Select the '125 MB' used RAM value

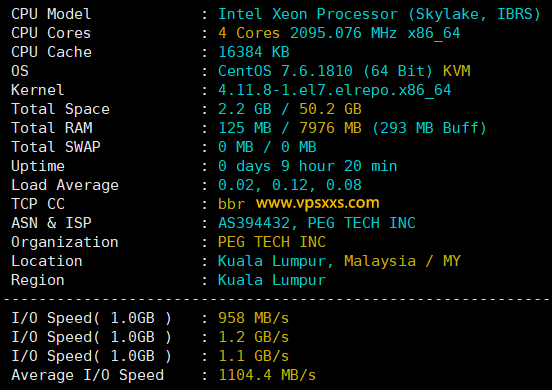point(245,128)
